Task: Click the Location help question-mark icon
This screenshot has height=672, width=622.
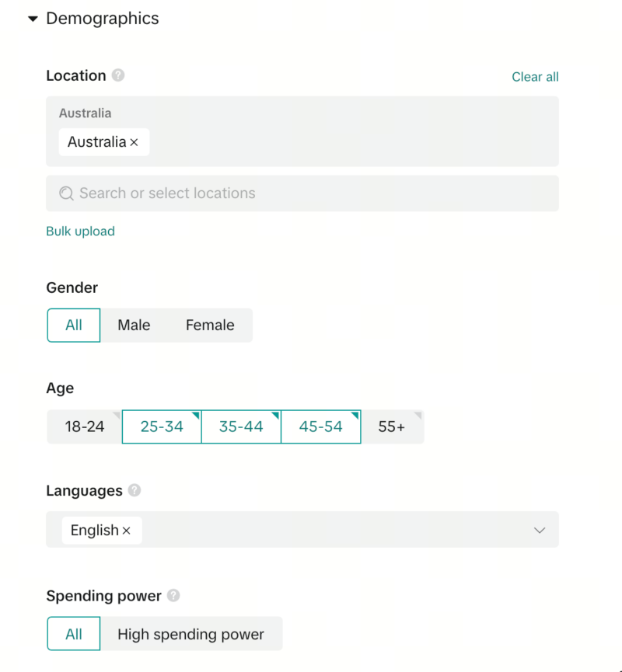Action: pyautogui.click(x=118, y=75)
